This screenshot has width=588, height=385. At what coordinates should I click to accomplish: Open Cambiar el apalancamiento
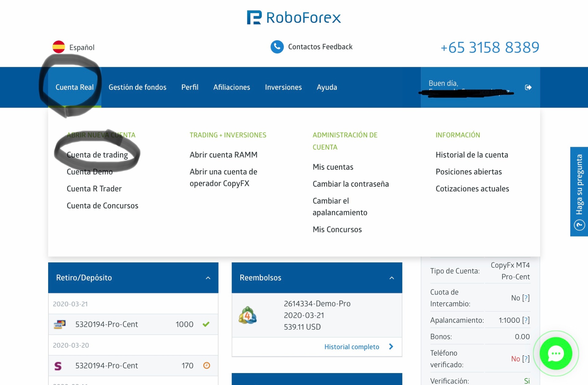point(340,207)
